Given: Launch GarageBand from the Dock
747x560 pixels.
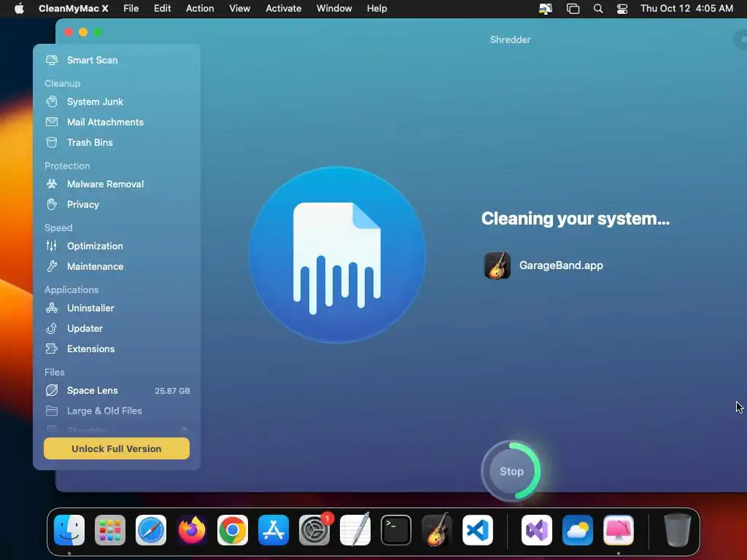Looking at the screenshot, I should 437,530.
